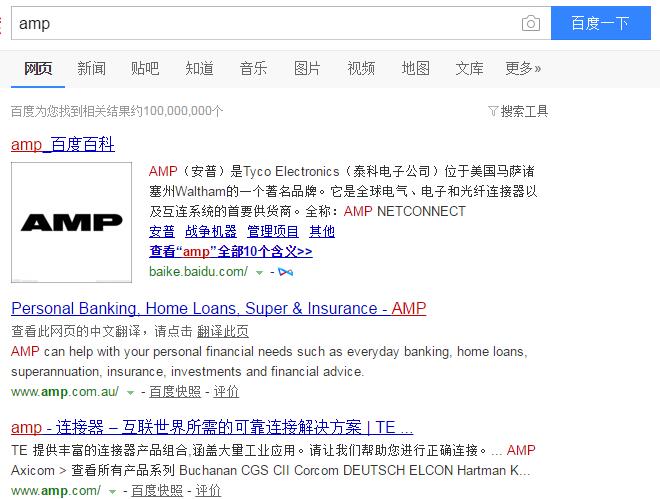Click the 翻译此页 translate link
Image resolution: width=660 pixels, height=499 pixels.
tap(223, 331)
